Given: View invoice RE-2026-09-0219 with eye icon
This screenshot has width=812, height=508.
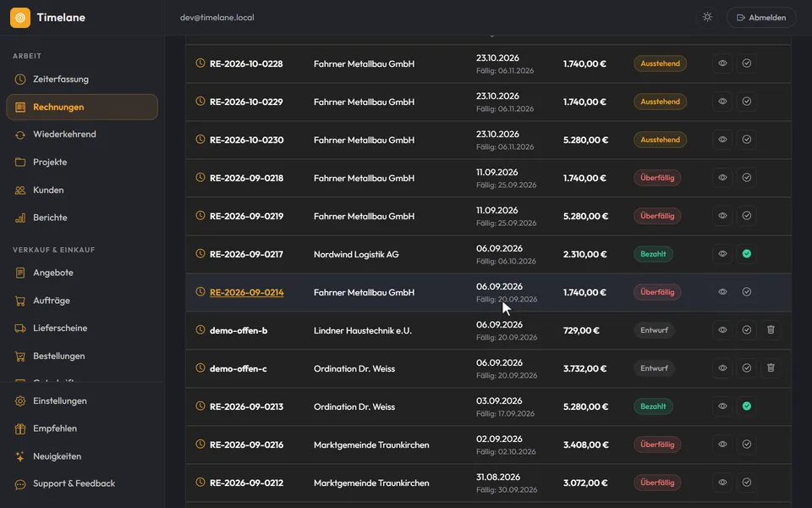Looking at the screenshot, I should 722,216.
